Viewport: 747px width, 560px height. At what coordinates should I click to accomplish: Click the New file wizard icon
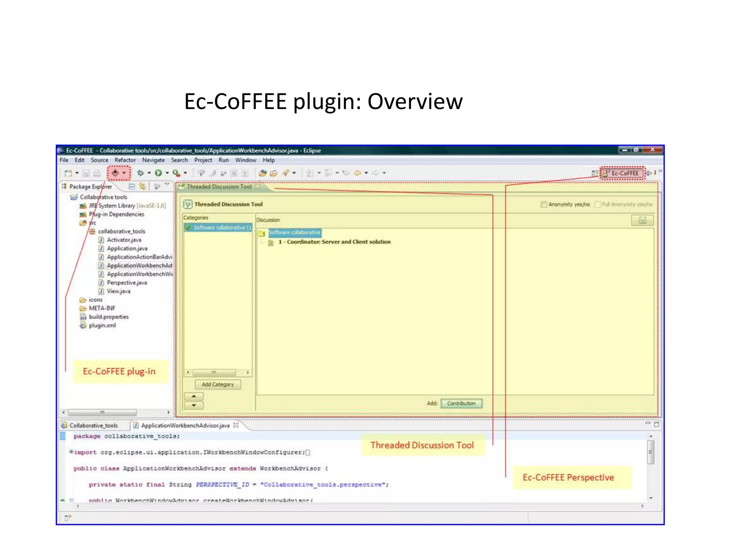pos(68,173)
